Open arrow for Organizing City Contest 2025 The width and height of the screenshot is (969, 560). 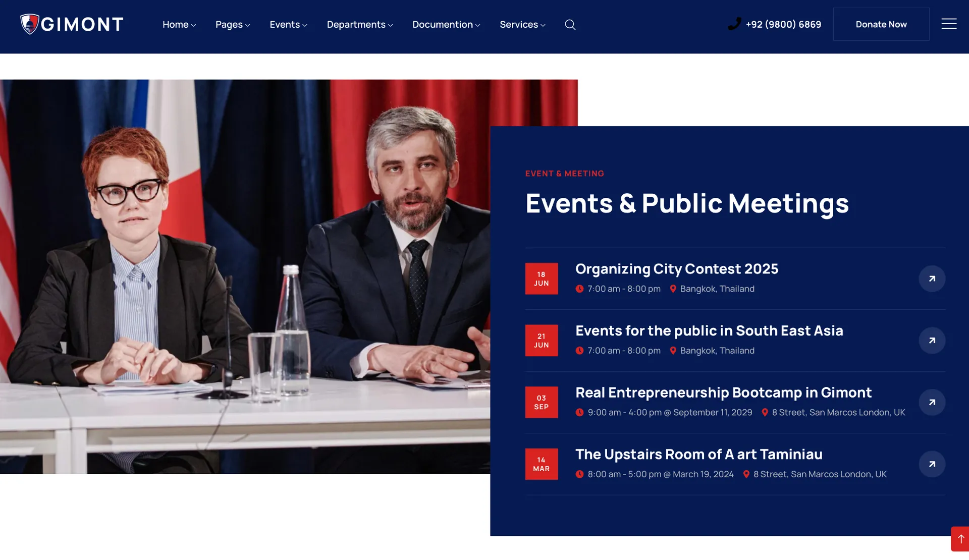coord(932,278)
